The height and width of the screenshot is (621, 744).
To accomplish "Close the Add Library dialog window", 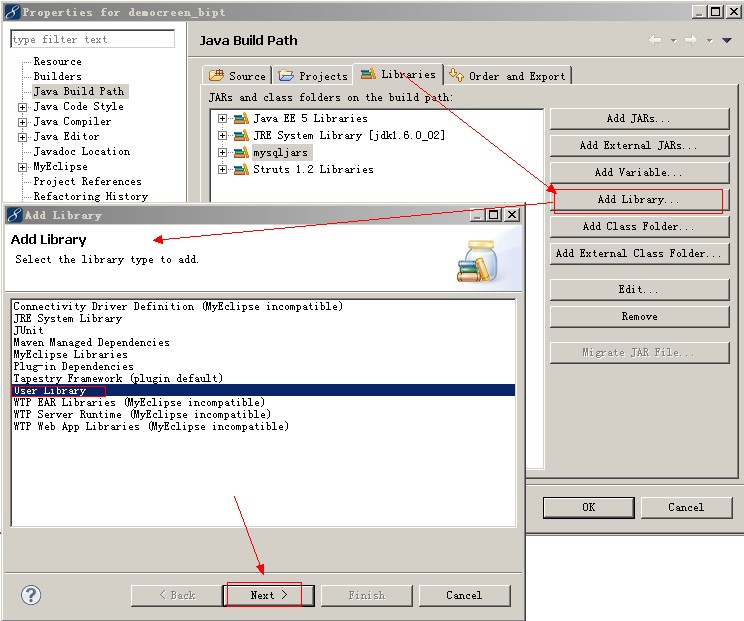I will coord(512,215).
